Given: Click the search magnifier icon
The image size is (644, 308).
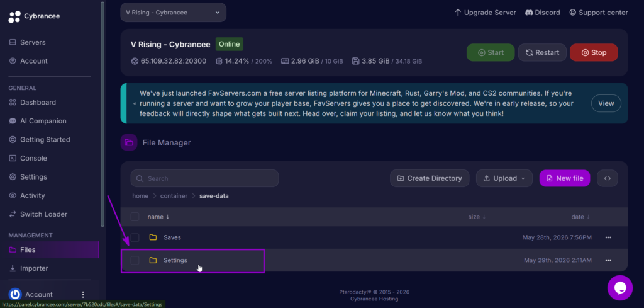Looking at the screenshot, I should coord(140,178).
